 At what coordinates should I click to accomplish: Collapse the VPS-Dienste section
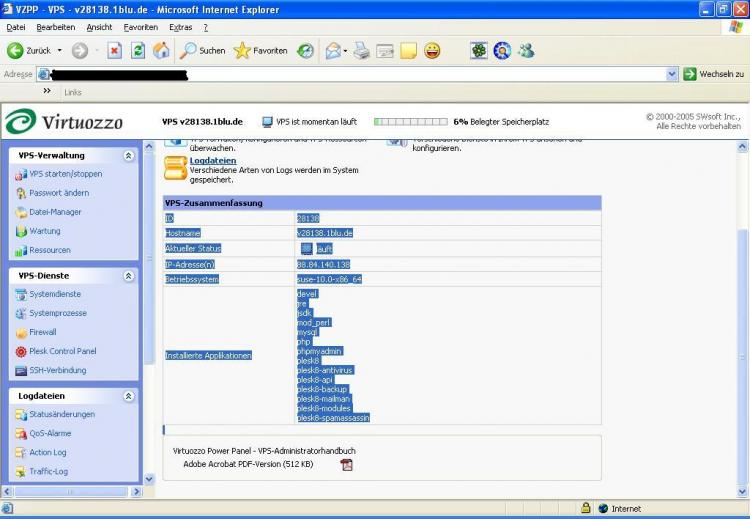[128, 276]
